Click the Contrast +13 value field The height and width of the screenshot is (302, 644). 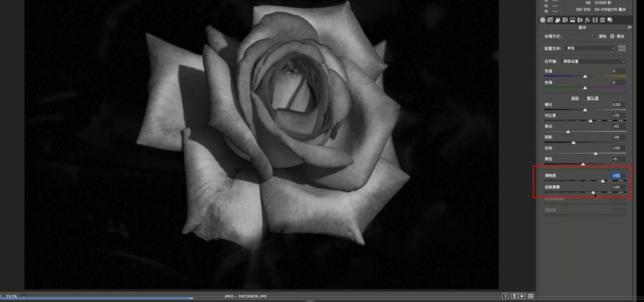(x=618, y=116)
